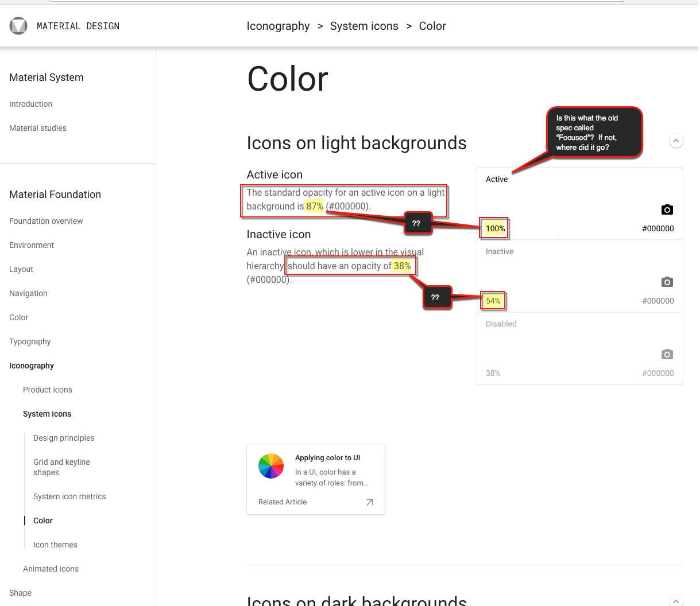Screen dimensions: 700x606
Task: Collapse the Icons on light backgrounds section
Action: click(x=676, y=141)
